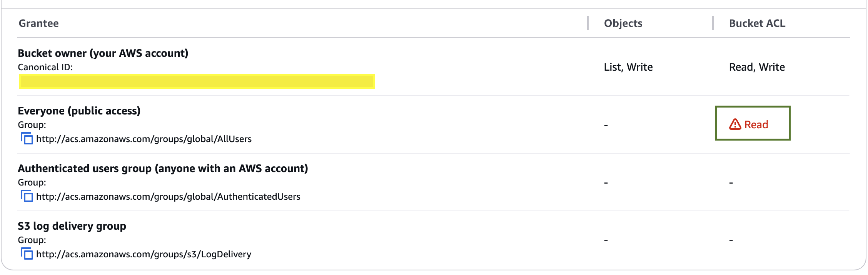This screenshot has height=275, width=868.
Task: Click bucket owner's Read, Write ACL permission
Action: pos(756,67)
